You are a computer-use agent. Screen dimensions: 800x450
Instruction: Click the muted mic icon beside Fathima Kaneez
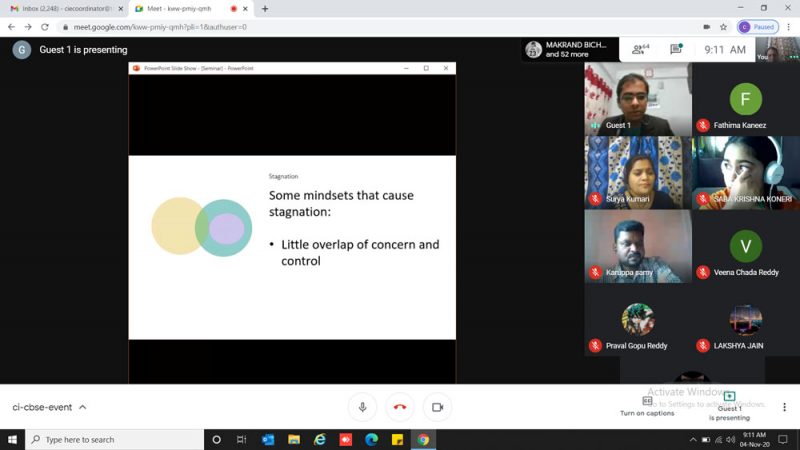[703, 125]
